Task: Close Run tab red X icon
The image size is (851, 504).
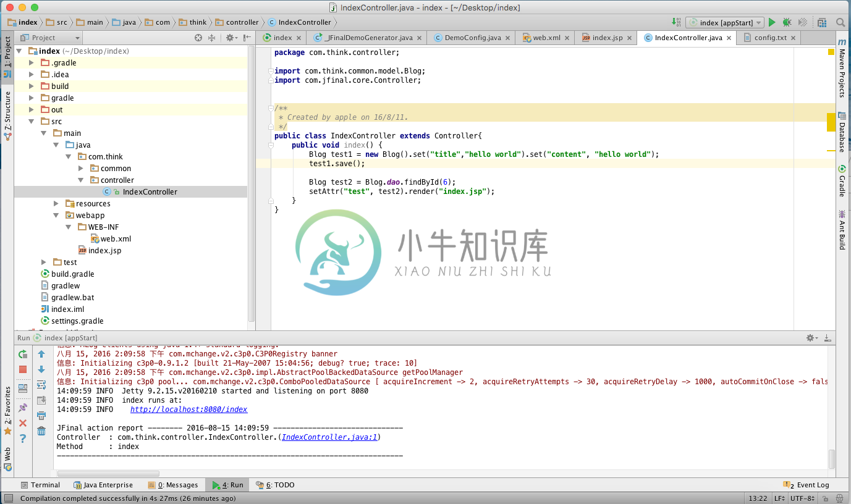Action: pos(23,423)
